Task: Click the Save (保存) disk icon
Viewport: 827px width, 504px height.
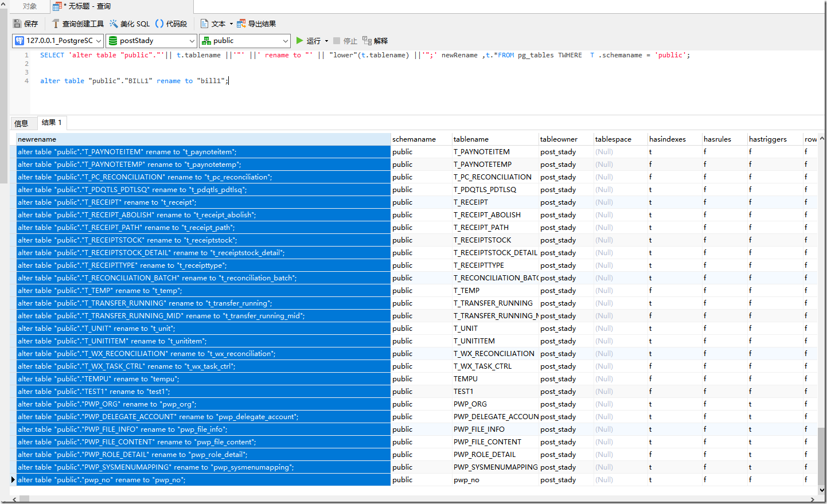Action: (x=17, y=24)
